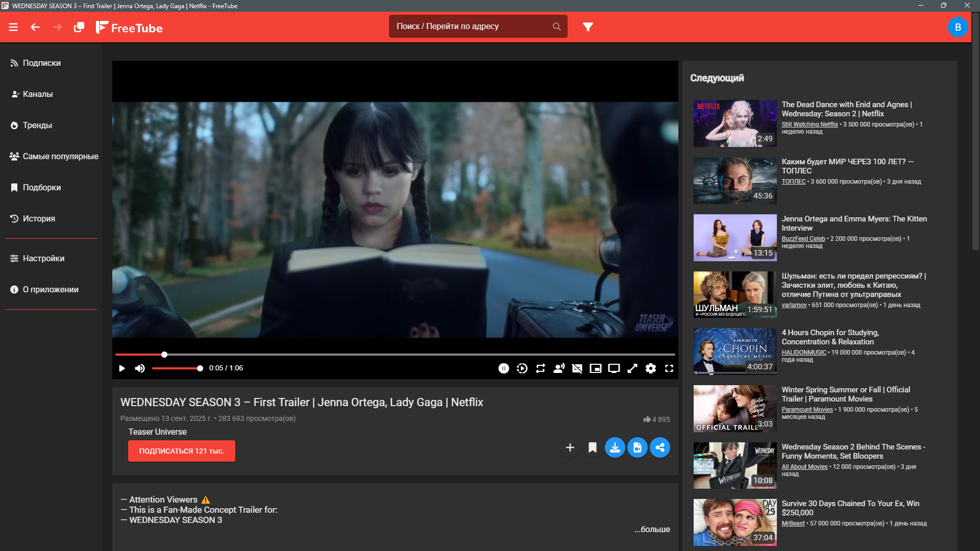Click the ТОПЛЕС channel link
This screenshot has width=980, height=551.
794,182
